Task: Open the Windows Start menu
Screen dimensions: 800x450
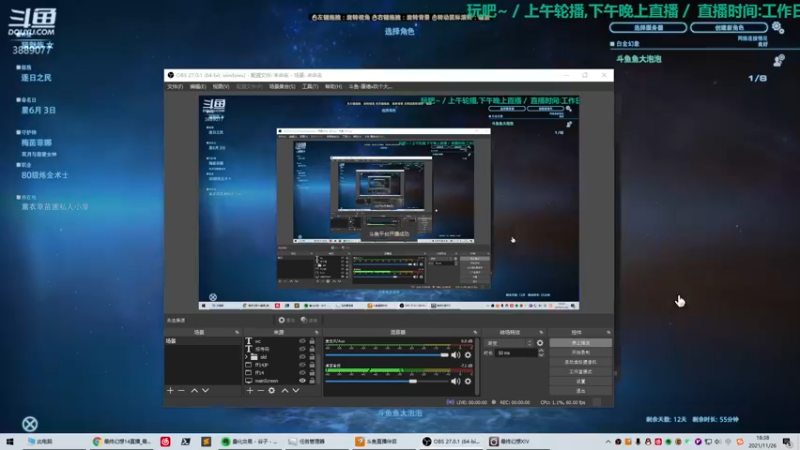Action: click(10, 441)
